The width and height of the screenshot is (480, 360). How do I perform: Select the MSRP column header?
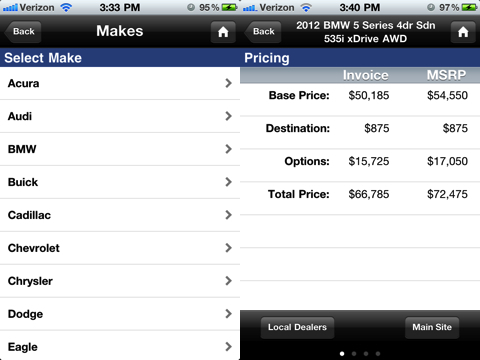point(446,75)
